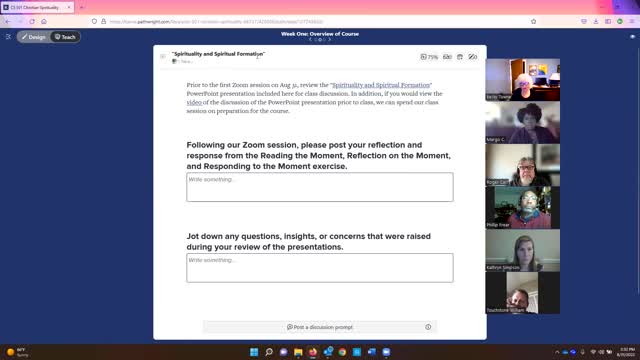The width and height of the screenshot is (640, 360).
Task: Click the info icon beside discussion prompt
Action: click(428, 327)
